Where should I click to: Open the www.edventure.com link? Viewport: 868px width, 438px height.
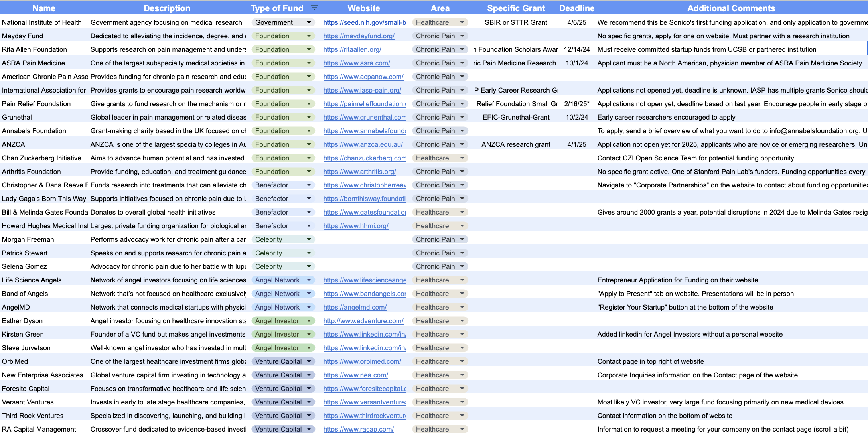(x=363, y=321)
